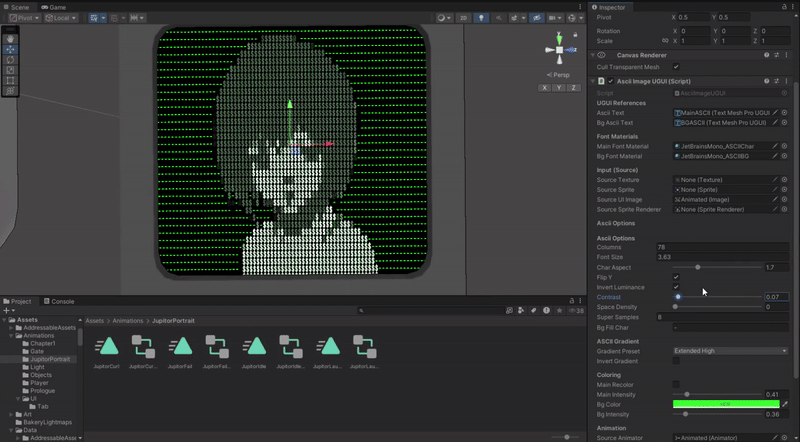Open Ascii Image UGUI more options menu
The width and height of the screenshot is (800, 442).
coord(786,81)
